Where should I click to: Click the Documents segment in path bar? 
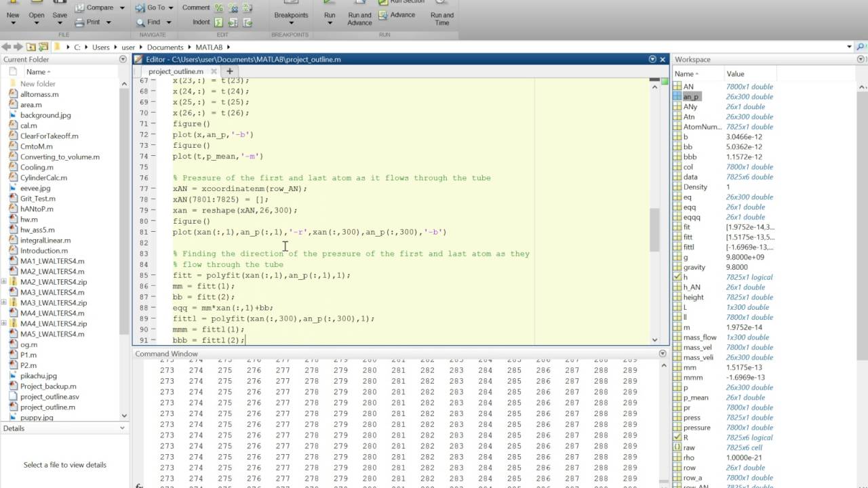165,47
